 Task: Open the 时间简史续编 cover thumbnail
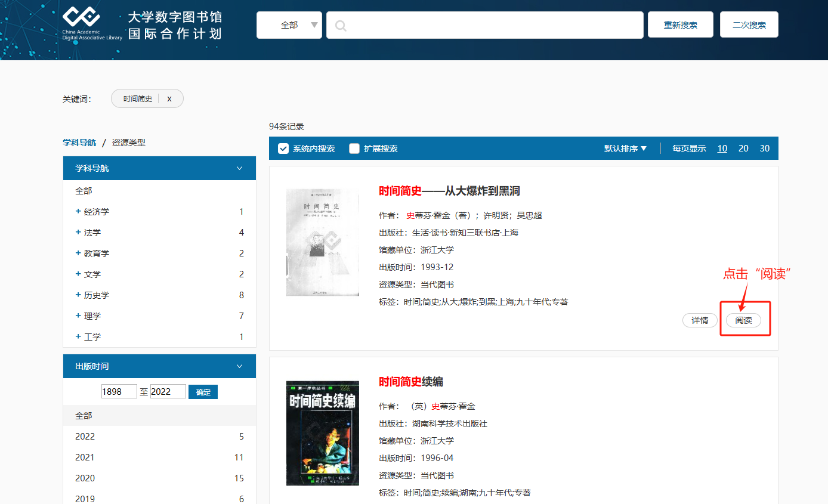pos(323,433)
